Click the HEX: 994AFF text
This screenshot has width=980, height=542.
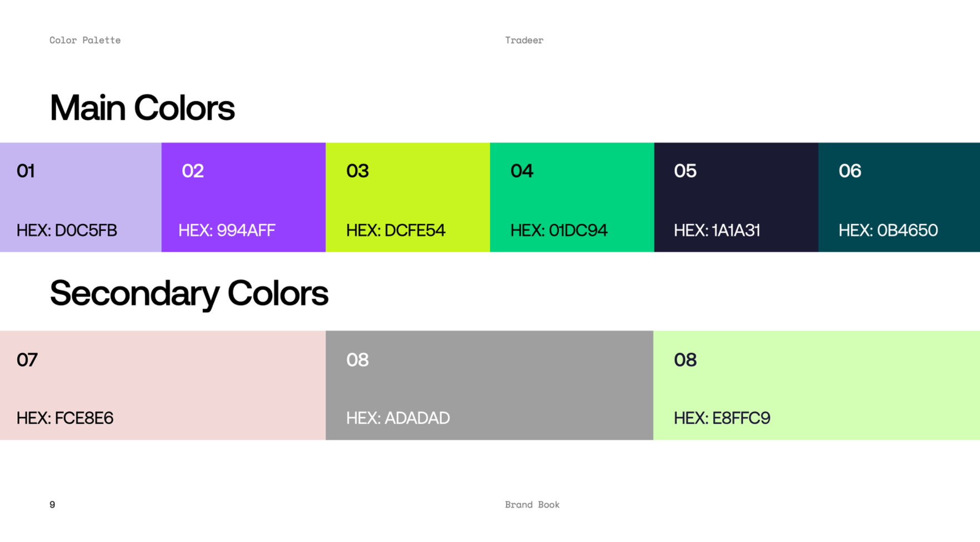pos(227,230)
